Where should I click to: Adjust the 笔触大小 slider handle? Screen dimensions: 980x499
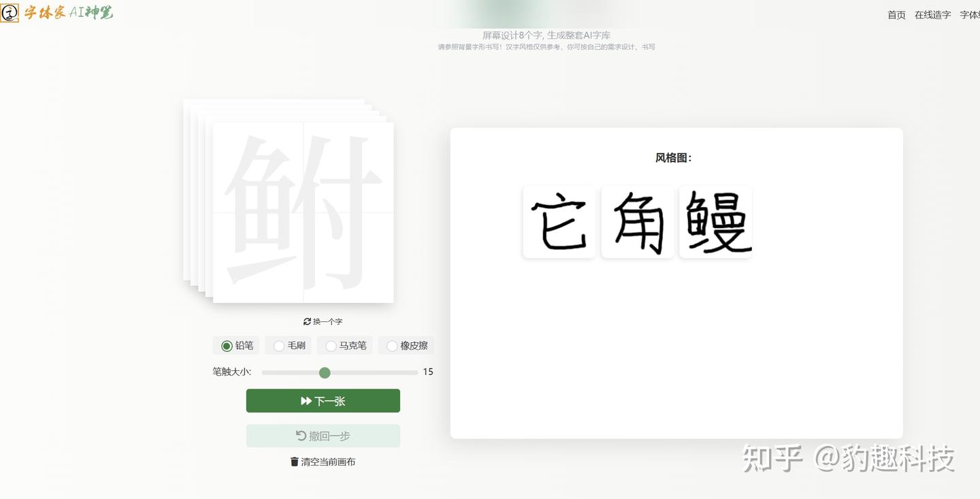click(325, 372)
